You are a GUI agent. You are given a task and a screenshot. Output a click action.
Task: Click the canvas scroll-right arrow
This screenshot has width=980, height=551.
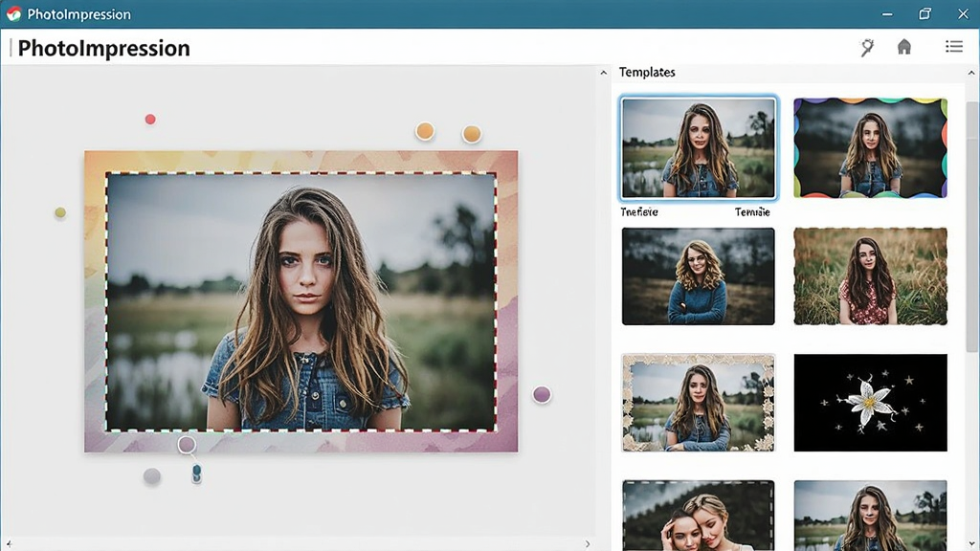click(x=588, y=544)
